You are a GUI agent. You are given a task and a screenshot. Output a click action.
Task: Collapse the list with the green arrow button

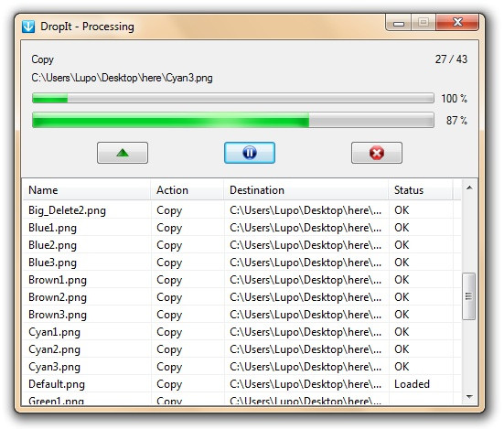(123, 153)
